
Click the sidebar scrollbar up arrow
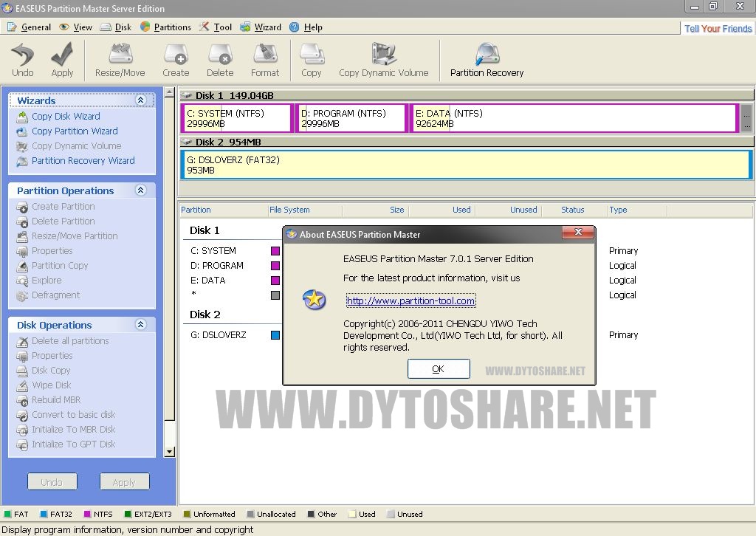[169, 92]
